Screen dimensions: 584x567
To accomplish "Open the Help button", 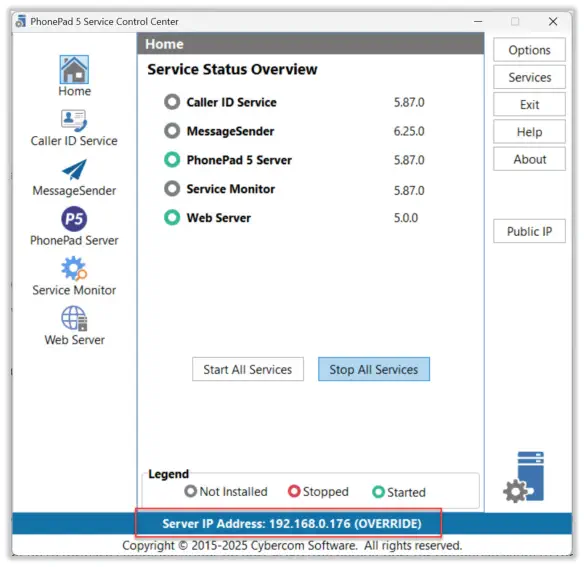I will point(529,132).
